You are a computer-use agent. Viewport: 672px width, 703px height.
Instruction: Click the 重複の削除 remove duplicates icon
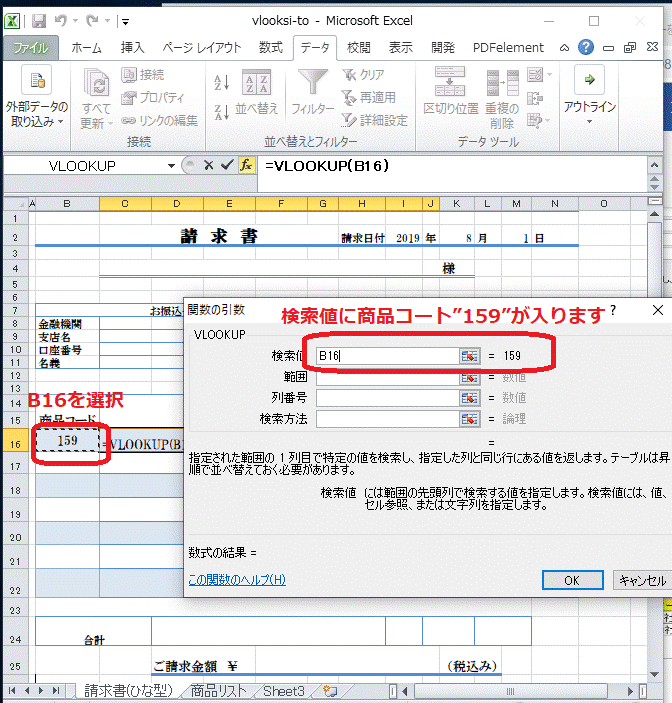501,88
